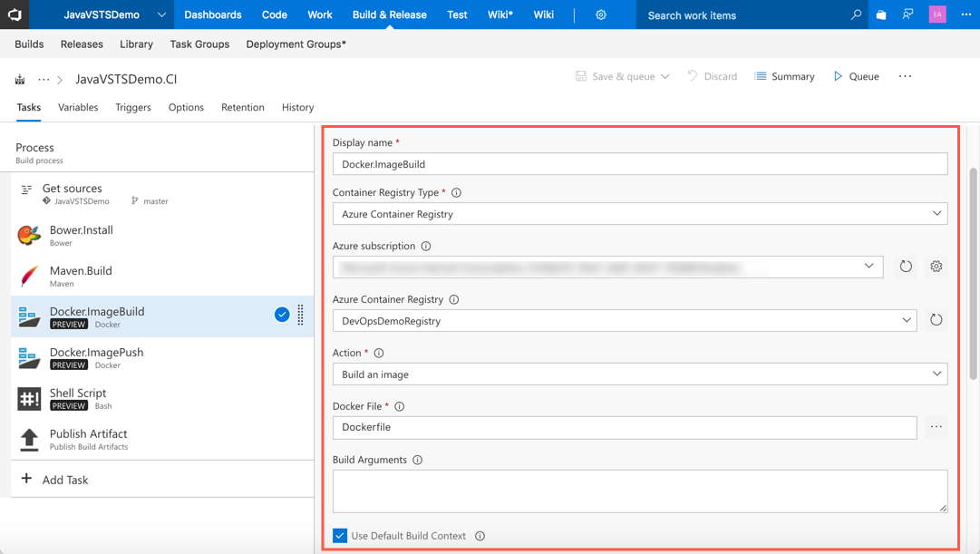The width and height of the screenshot is (980, 554).
Task: Uncheck Use Default Build Context
Action: 339,535
